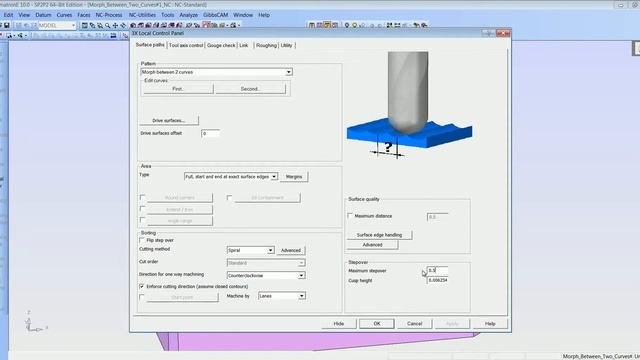Open the NC-Process menu
The image size is (640, 360).
[109, 15]
